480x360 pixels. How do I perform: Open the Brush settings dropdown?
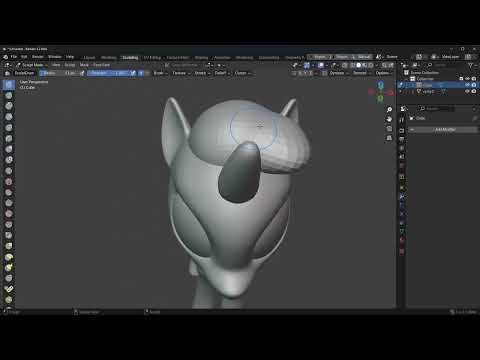click(159, 73)
